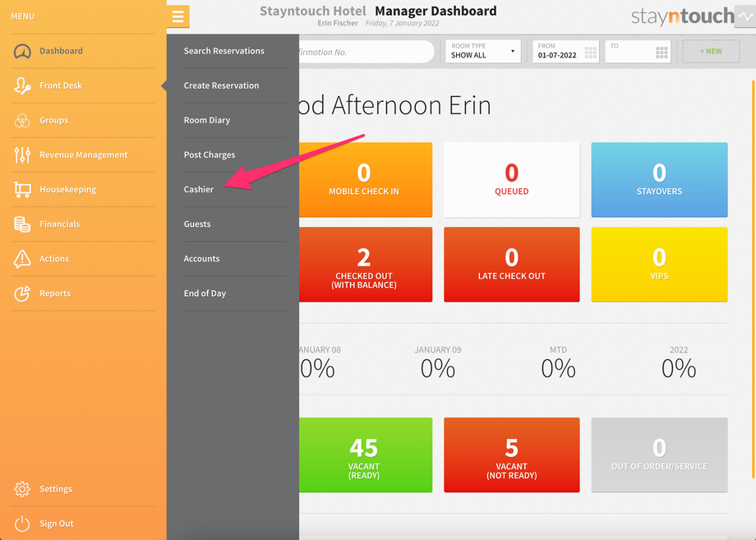Choose Search Reservations submenu entry
Image resolution: width=756 pixels, height=540 pixels.
tap(224, 51)
